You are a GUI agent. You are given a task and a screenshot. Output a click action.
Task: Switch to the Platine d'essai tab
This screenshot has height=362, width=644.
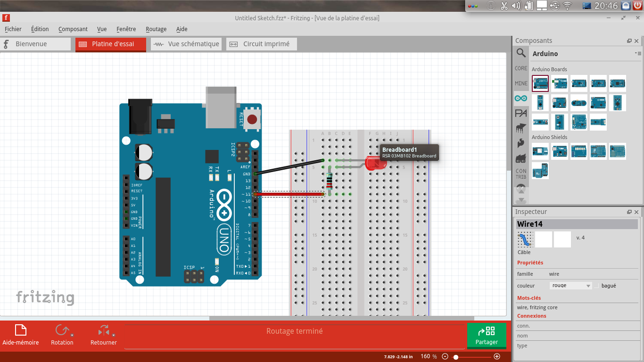111,44
